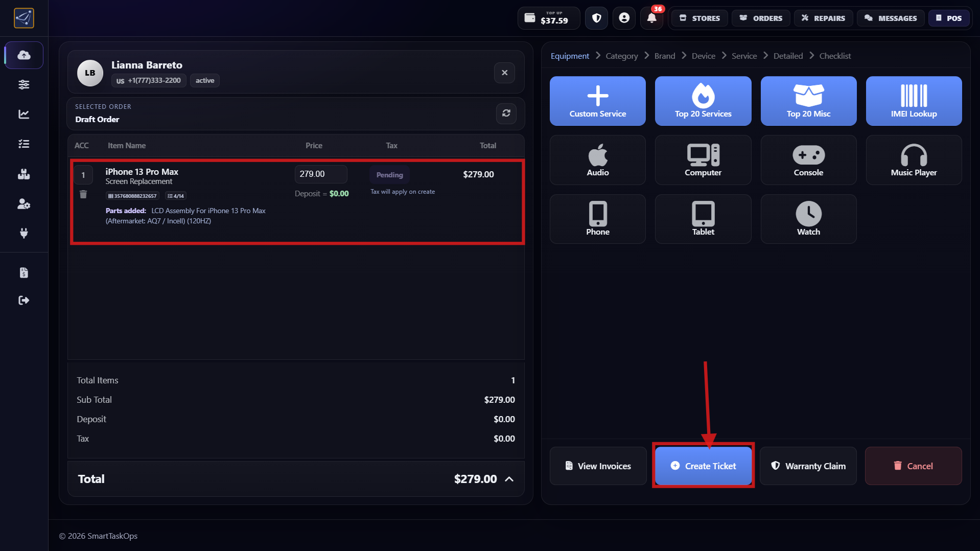Viewport: 980px width, 551px height.
Task: Go to Repairs page
Action: [823, 18]
